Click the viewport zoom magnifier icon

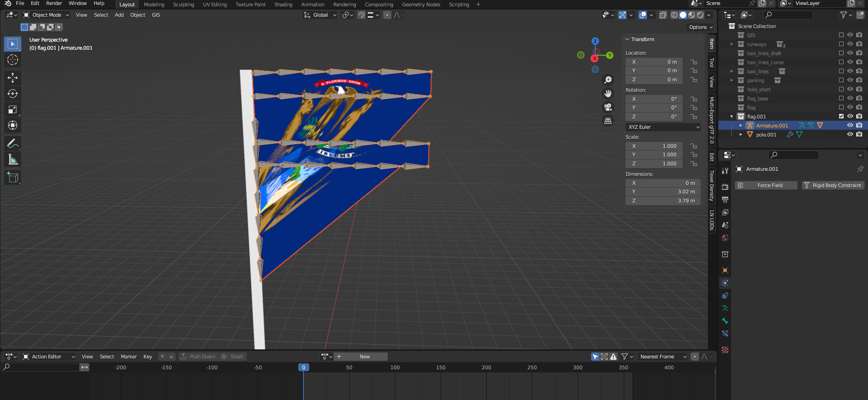pyautogui.click(x=608, y=80)
